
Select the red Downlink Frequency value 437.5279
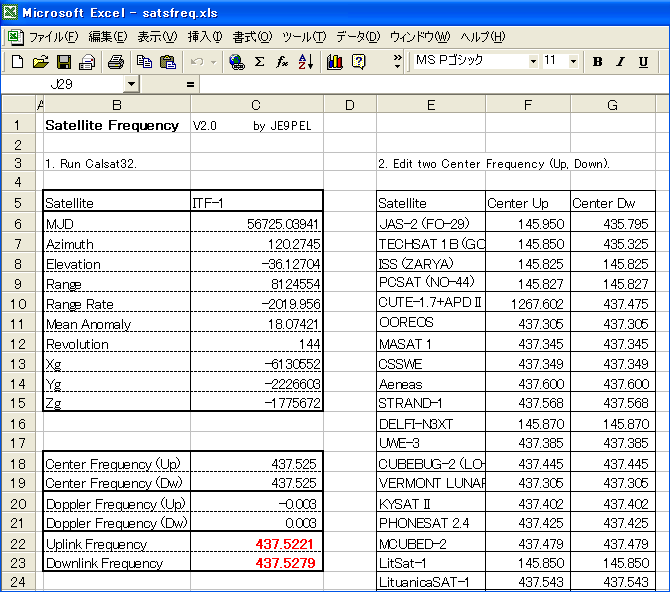click(256, 563)
